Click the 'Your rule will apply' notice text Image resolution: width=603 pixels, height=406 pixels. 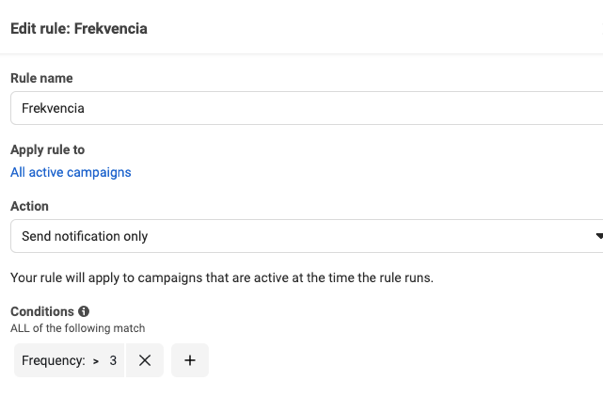(x=222, y=278)
